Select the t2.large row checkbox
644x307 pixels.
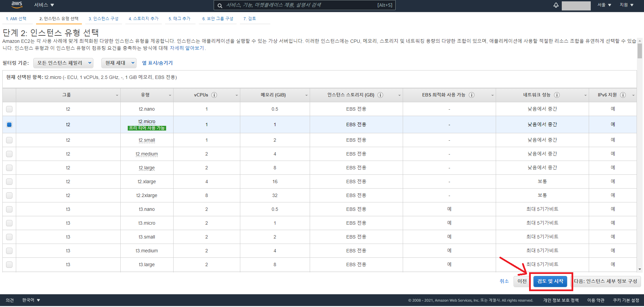pos(9,168)
